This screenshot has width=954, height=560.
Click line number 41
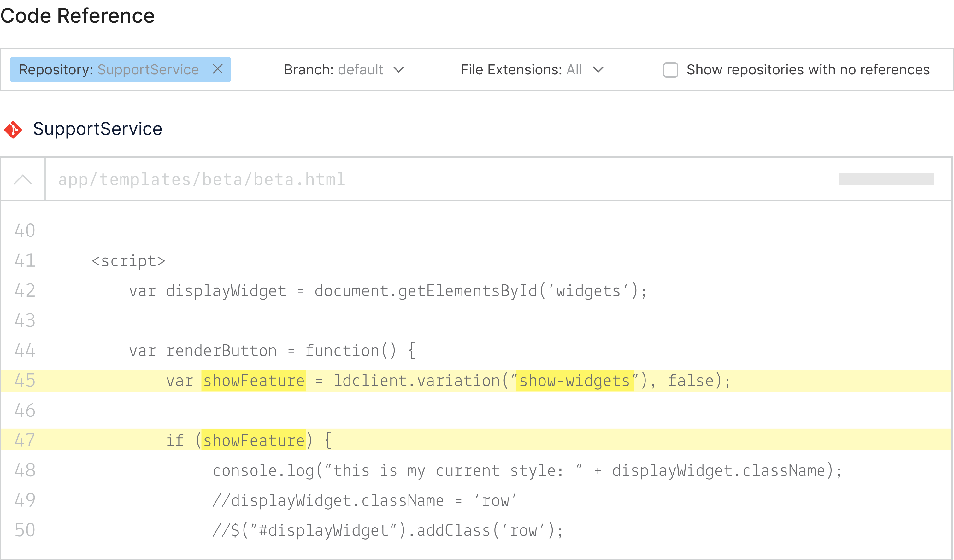coord(25,261)
